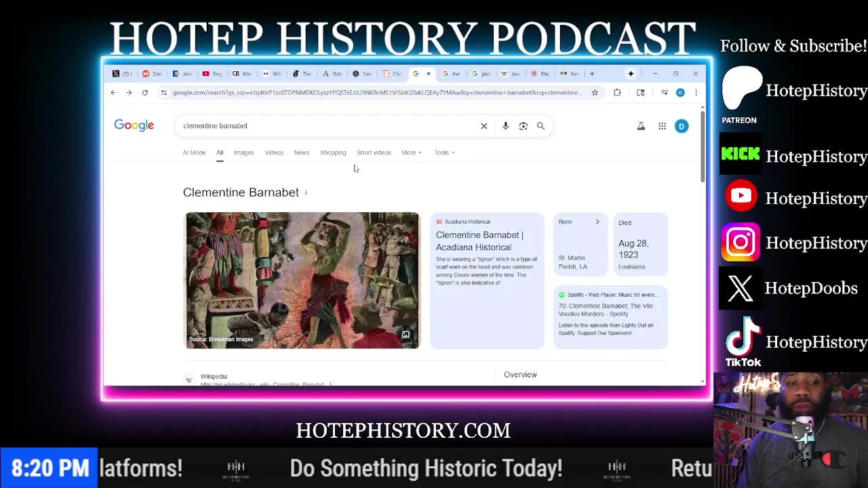Submit the search with the magnifier icon
Viewport: 868px width, 488px height.
click(x=540, y=126)
